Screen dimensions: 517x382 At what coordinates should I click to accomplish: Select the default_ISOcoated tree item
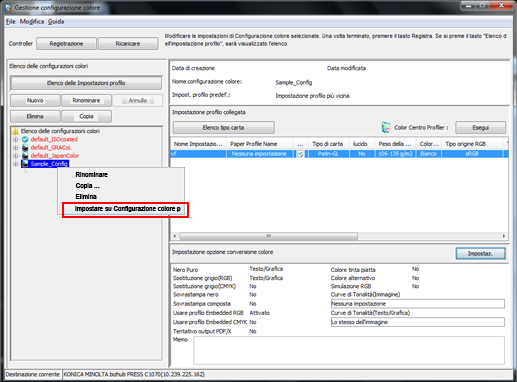tap(54, 139)
